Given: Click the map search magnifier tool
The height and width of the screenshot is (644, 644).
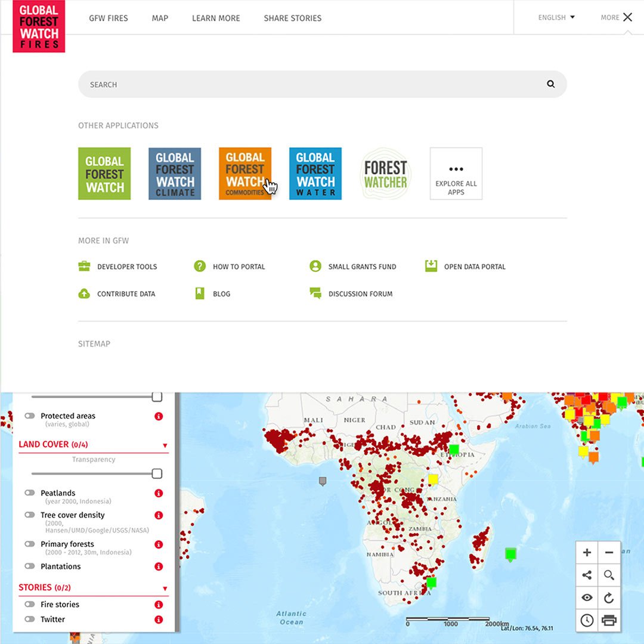Looking at the screenshot, I should tap(609, 575).
